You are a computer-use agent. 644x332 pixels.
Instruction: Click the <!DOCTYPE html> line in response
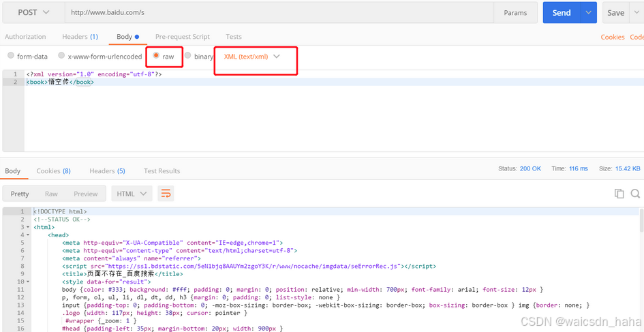(61, 211)
